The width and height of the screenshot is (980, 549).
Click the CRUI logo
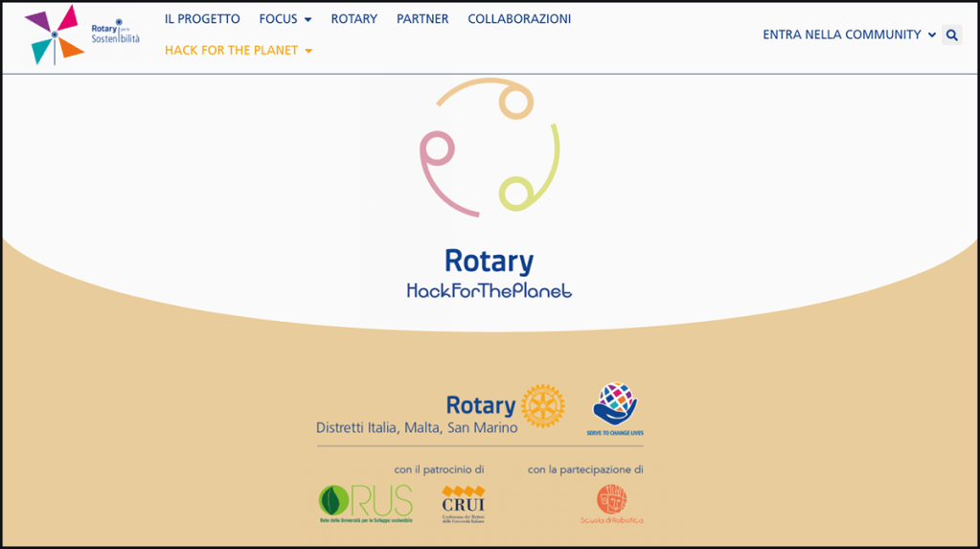[463, 503]
